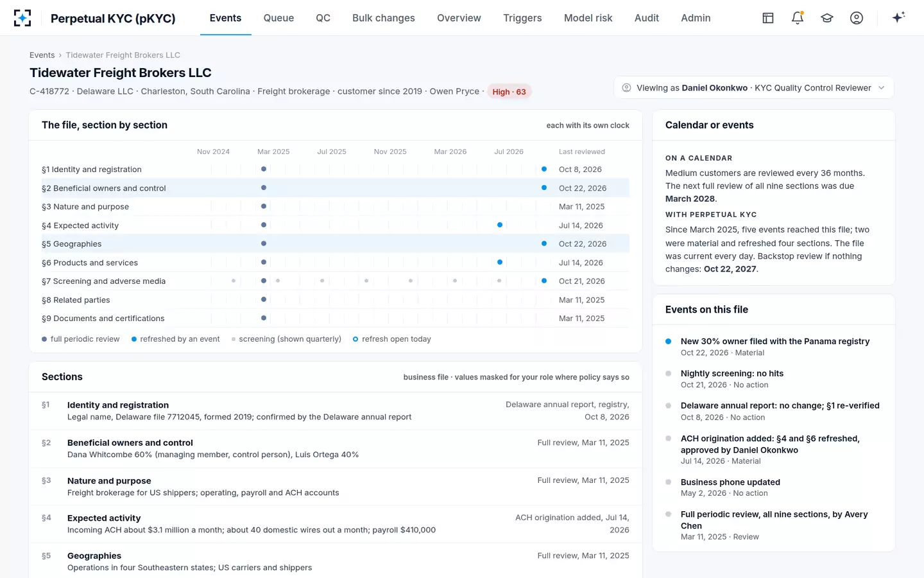This screenshot has width=924, height=578.
Task: Click the refresh open today legend entry
Action: [x=392, y=339]
